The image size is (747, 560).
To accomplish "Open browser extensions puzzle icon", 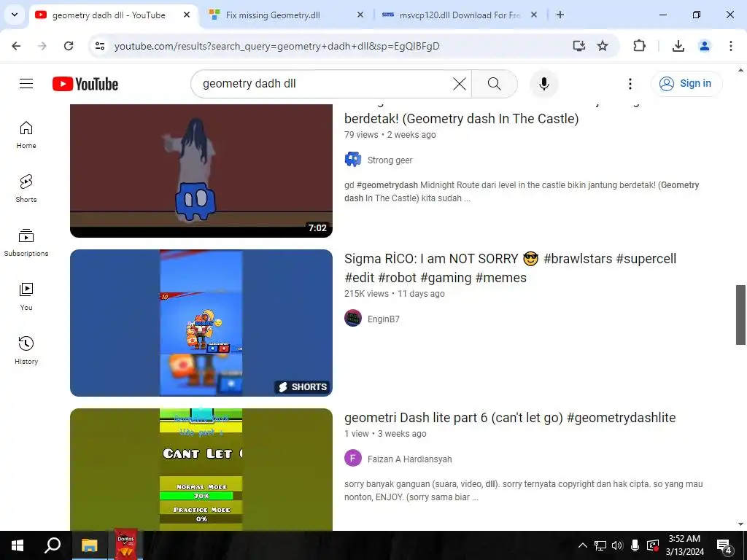I will [x=639, y=46].
